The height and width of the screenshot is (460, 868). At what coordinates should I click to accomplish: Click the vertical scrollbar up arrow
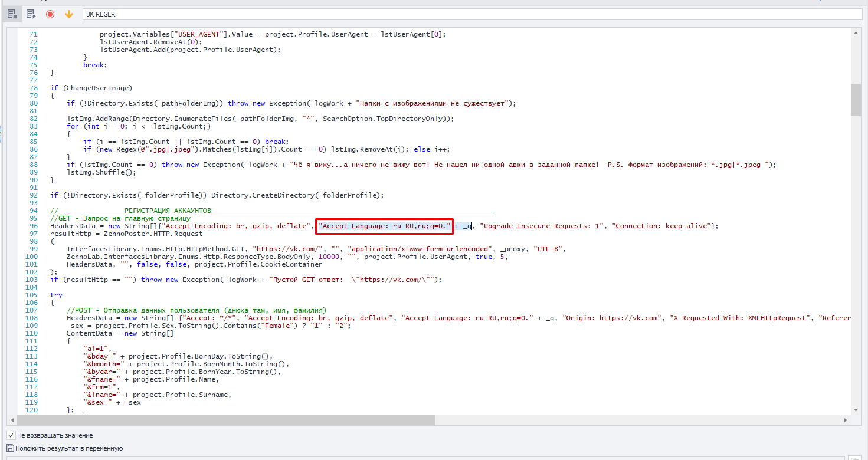coord(856,32)
